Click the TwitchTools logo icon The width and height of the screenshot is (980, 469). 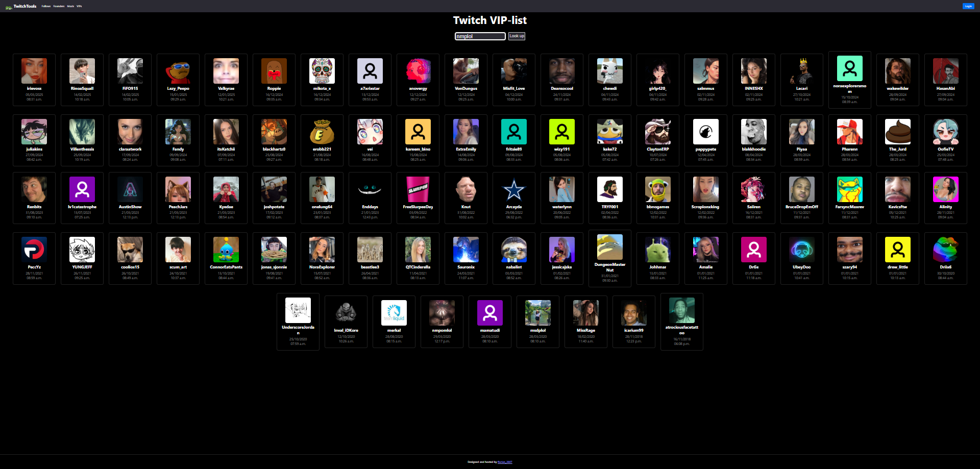[9, 7]
